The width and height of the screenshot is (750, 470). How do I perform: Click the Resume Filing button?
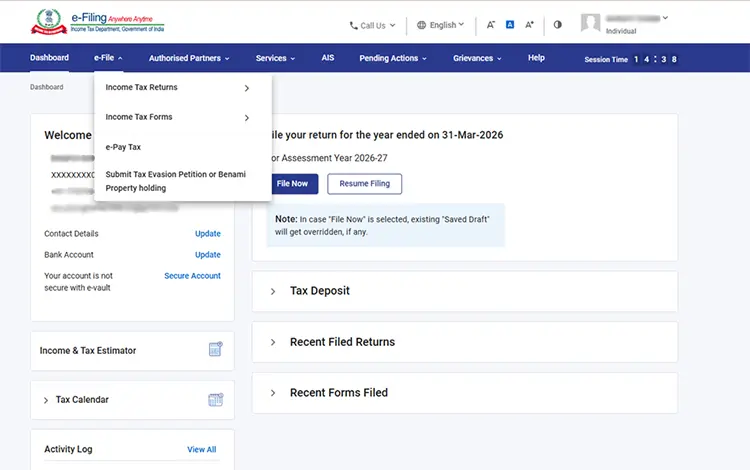pyautogui.click(x=364, y=184)
